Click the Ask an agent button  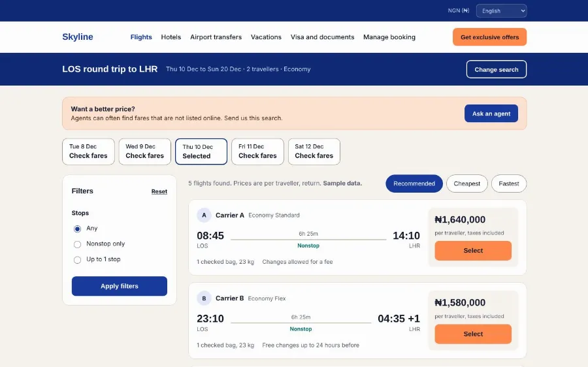491,114
